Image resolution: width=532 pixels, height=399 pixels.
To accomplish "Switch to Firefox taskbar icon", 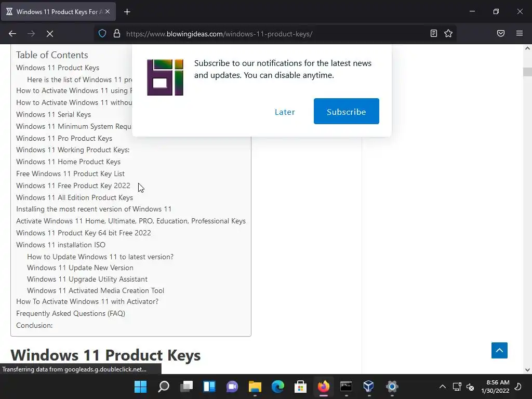I will (x=323, y=387).
